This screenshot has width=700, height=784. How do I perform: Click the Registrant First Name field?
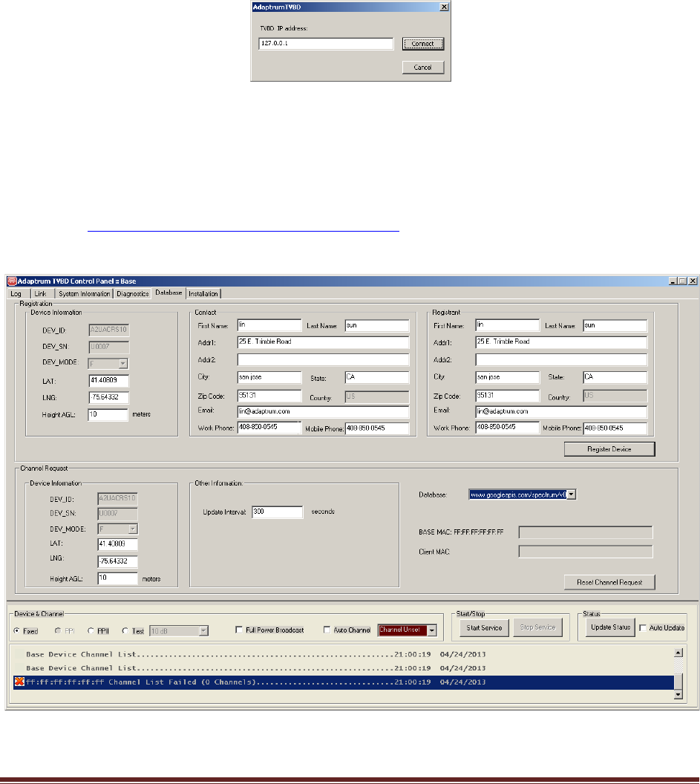[508, 325]
